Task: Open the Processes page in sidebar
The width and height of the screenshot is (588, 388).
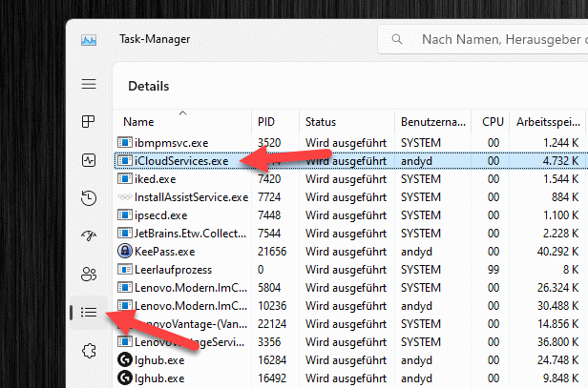Action: pyautogui.click(x=89, y=121)
